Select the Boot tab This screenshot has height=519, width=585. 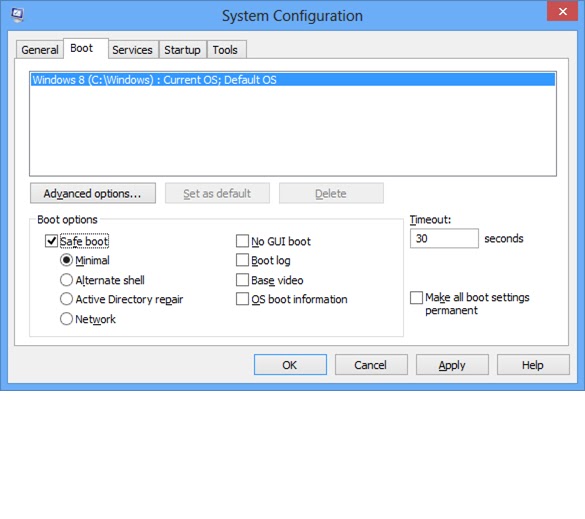[x=85, y=48]
